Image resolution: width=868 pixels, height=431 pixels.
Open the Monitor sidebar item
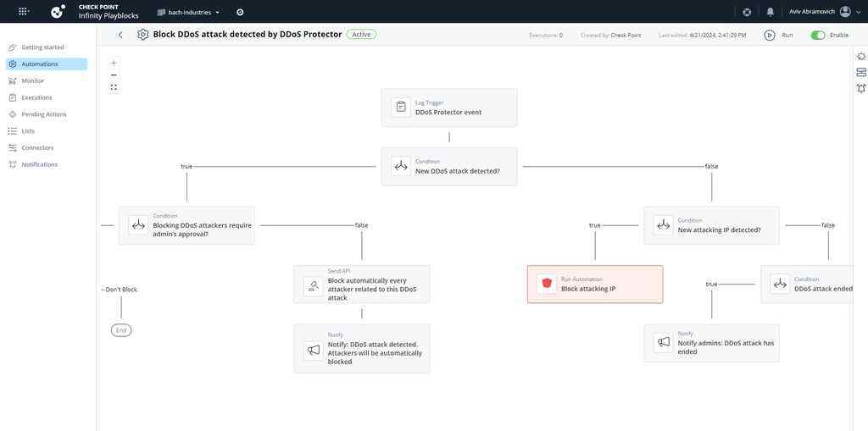click(x=33, y=80)
